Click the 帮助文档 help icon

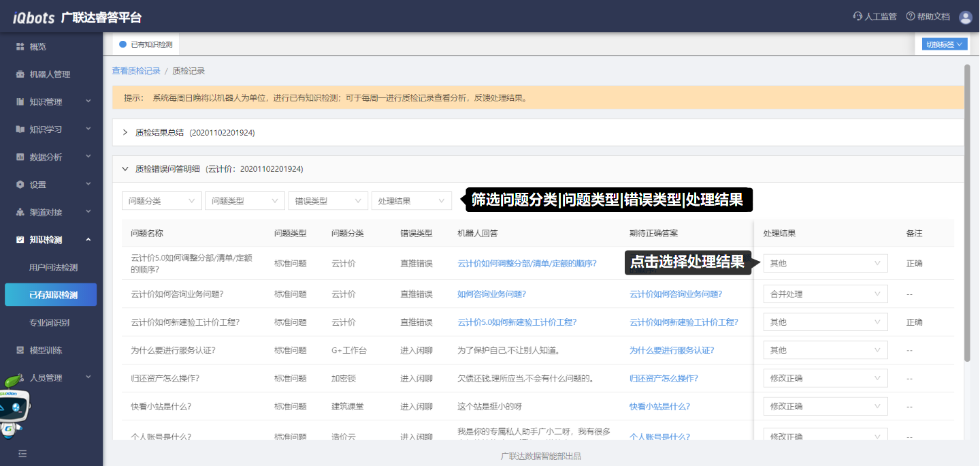pos(910,16)
